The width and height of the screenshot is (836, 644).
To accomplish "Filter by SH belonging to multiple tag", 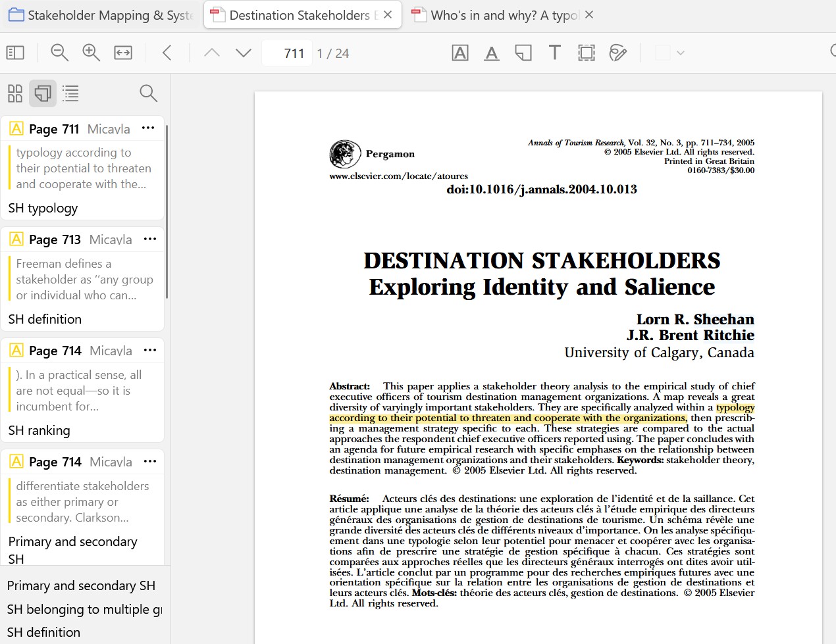I will [84, 609].
